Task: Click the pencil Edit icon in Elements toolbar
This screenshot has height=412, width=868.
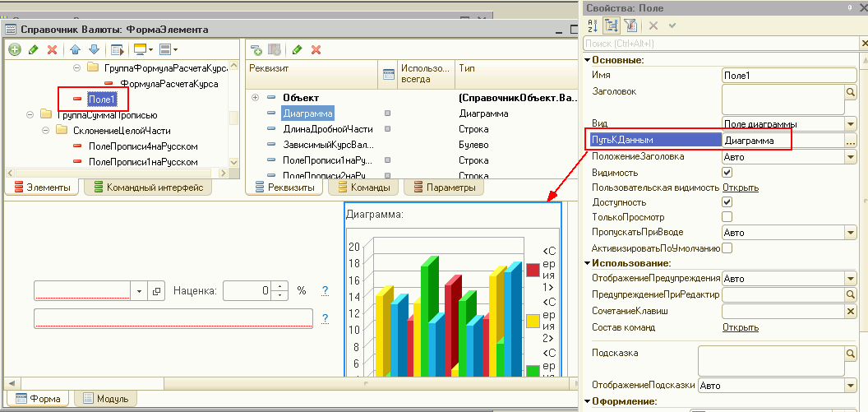Action: click(33, 50)
